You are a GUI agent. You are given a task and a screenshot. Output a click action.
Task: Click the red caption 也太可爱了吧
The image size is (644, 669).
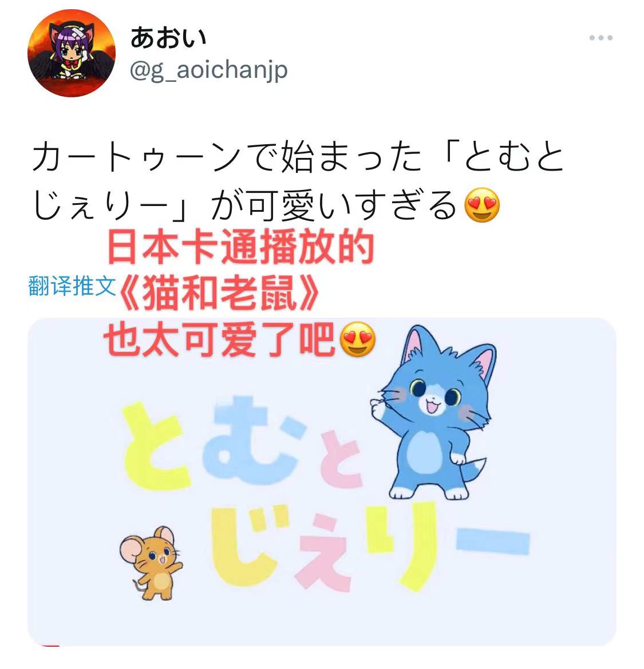[x=220, y=339]
